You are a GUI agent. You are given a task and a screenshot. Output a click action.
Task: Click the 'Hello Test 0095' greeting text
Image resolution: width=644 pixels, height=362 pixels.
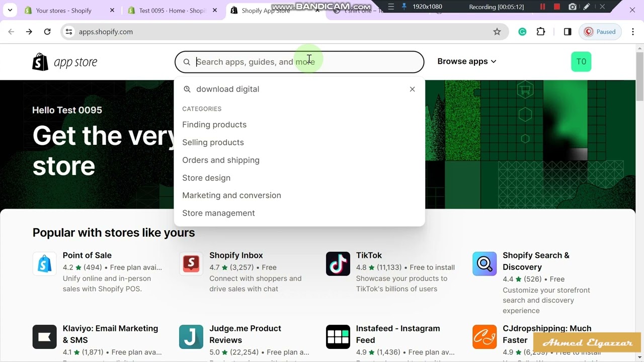(x=67, y=110)
